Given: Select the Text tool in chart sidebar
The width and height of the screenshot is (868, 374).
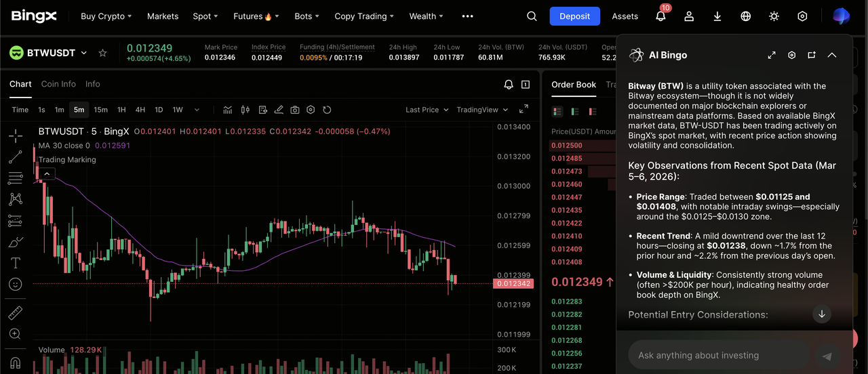Looking at the screenshot, I should 15,263.
